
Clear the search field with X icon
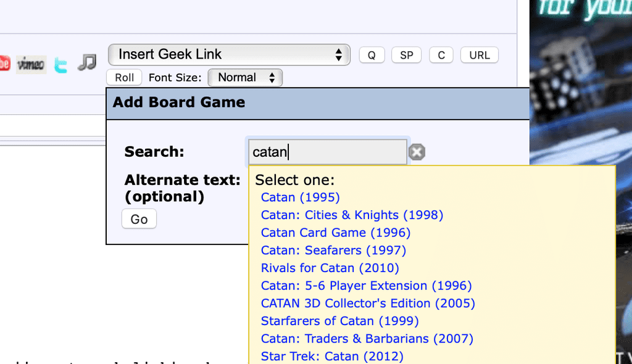coord(417,152)
